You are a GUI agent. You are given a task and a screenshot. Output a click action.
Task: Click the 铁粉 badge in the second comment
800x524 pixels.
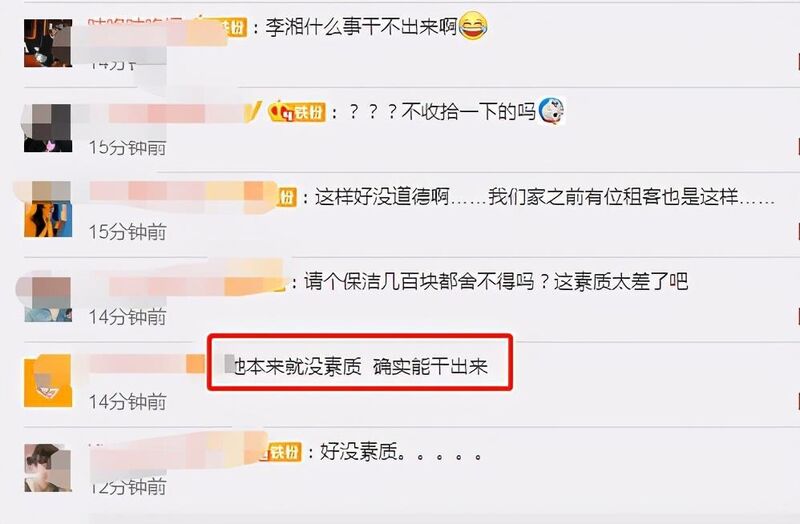(297, 112)
